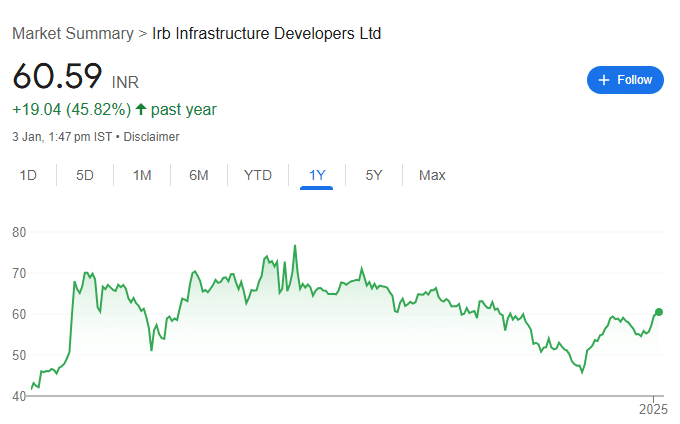Open the Disclaimer link
The width and height of the screenshot is (680, 424).
[151, 137]
